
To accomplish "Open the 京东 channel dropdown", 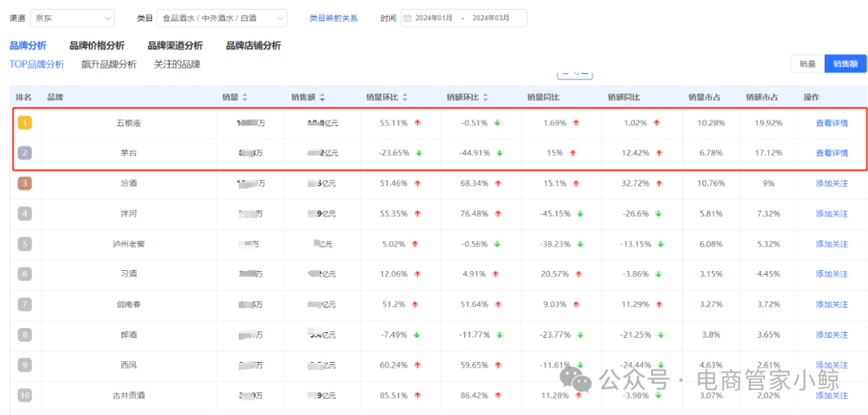I will pos(72,18).
